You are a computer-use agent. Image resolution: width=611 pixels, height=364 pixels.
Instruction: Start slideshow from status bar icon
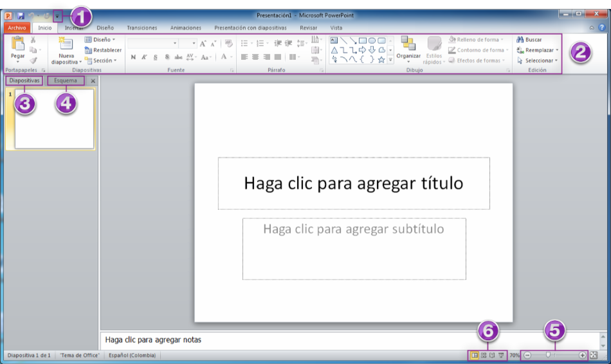(501, 355)
